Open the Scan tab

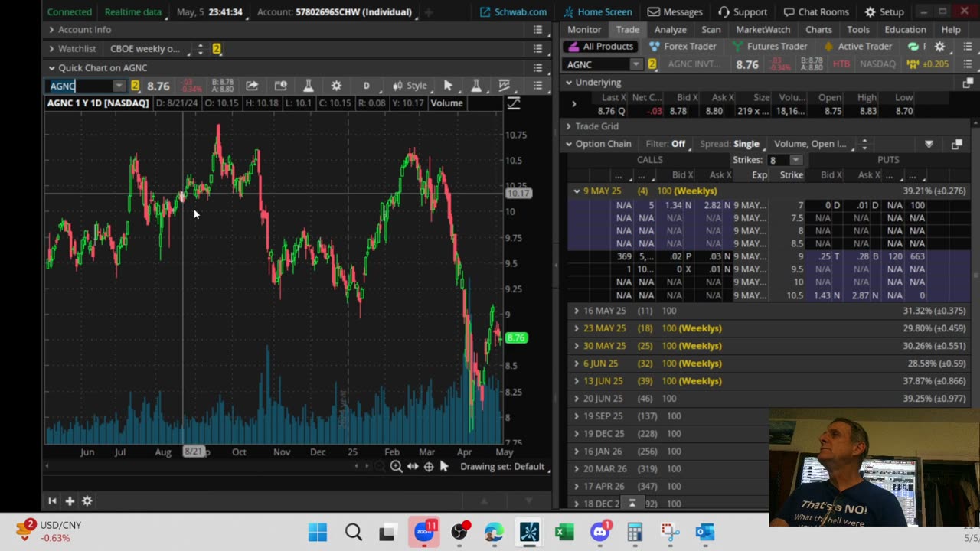coord(711,30)
